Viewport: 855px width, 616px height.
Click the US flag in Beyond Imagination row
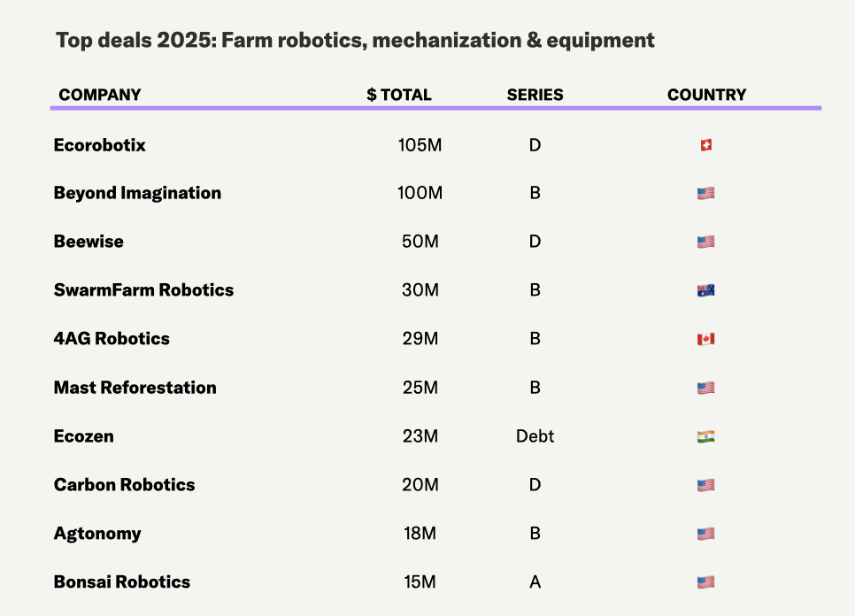pos(705,193)
